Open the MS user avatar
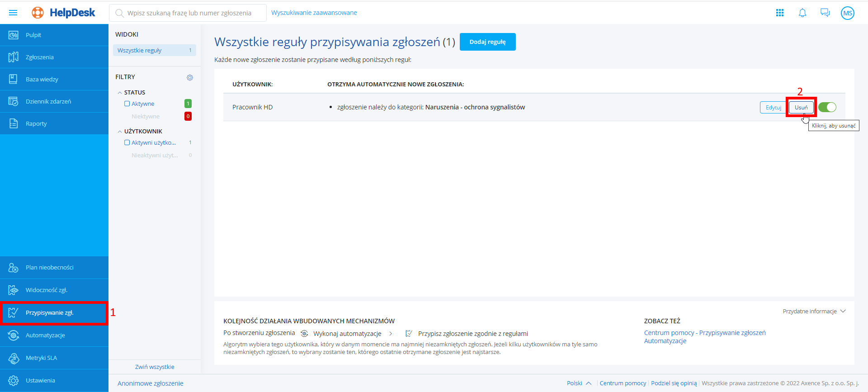Image resolution: width=868 pixels, height=392 pixels. [x=847, y=13]
